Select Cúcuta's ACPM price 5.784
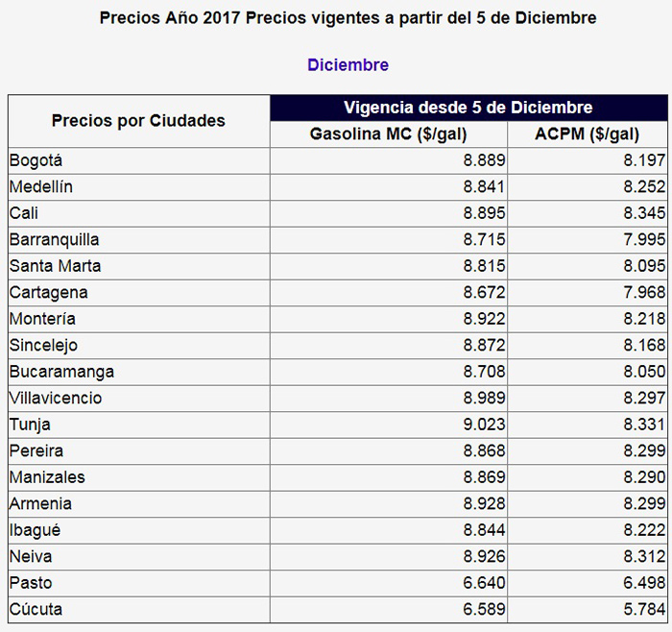Viewport: 672px width, 632px height. 643,609
